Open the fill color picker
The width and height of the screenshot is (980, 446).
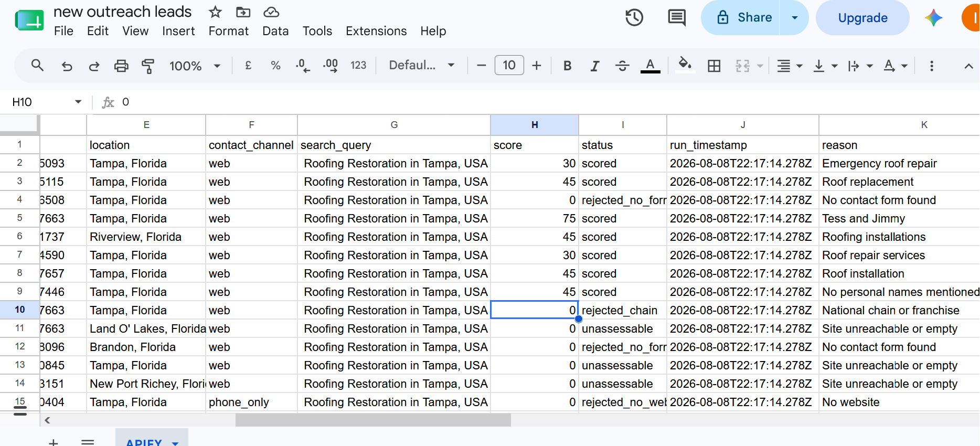point(685,66)
